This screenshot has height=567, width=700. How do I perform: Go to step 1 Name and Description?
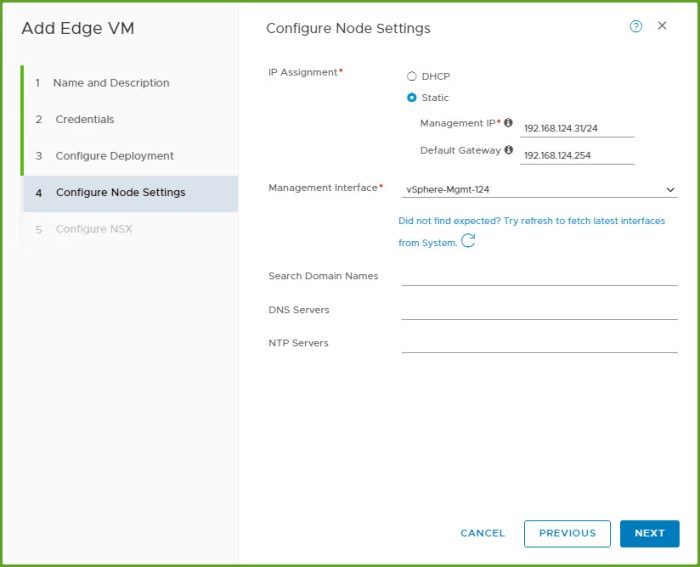click(x=111, y=83)
